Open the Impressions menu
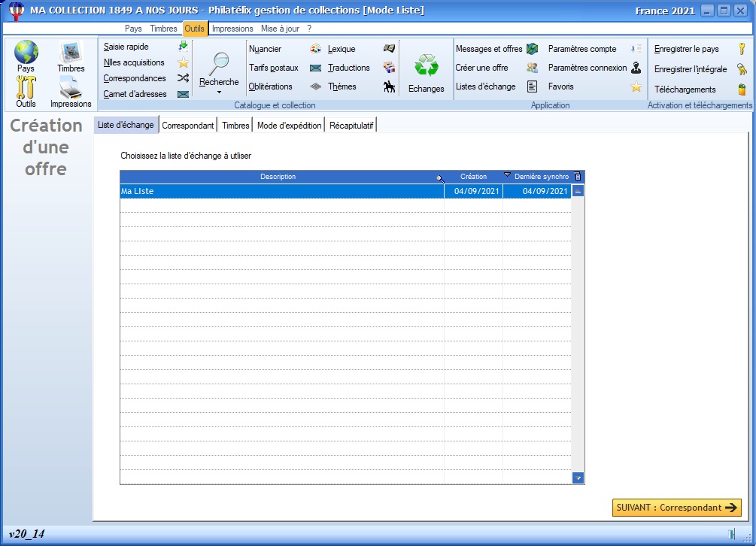The width and height of the screenshot is (756, 546). (x=232, y=29)
